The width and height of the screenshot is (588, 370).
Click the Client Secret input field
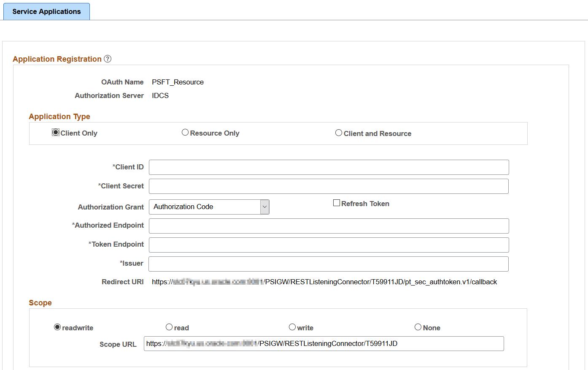point(329,186)
